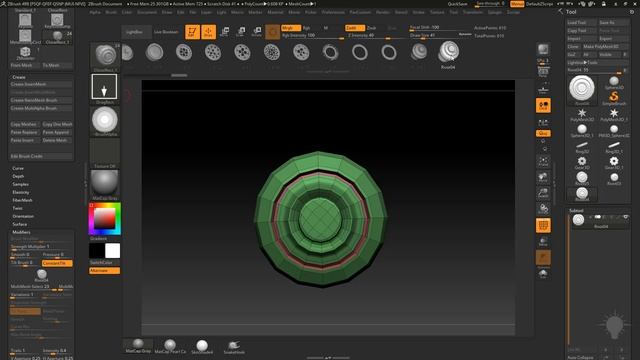Open the Stroke menu

[x=418, y=12]
